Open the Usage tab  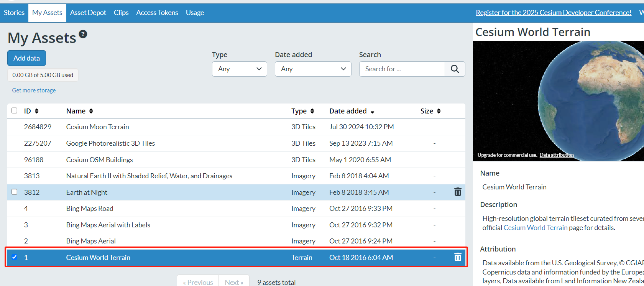(195, 13)
